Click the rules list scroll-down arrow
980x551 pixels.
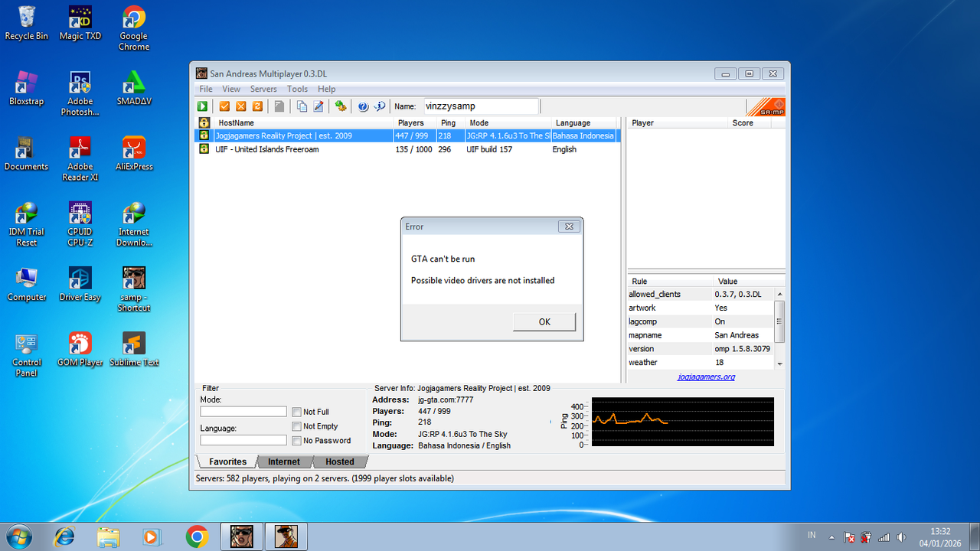point(780,364)
